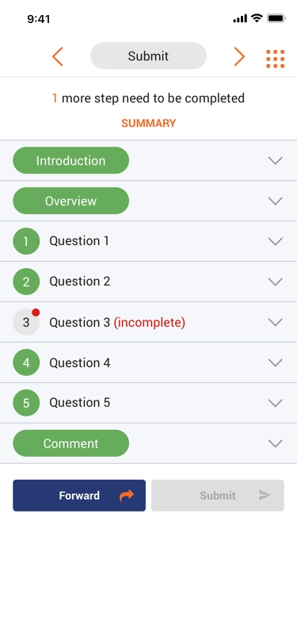Tap the Submit pill in the header
This screenshot has height=644, width=297.
pos(148,56)
